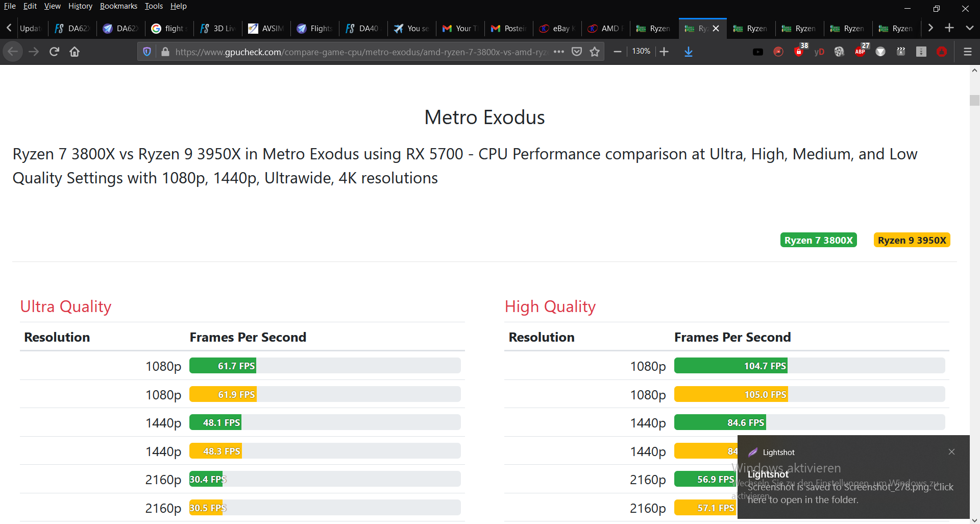Image resolution: width=980 pixels, height=524 pixels.
Task: Switch to the AMD tab
Action: 605,29
